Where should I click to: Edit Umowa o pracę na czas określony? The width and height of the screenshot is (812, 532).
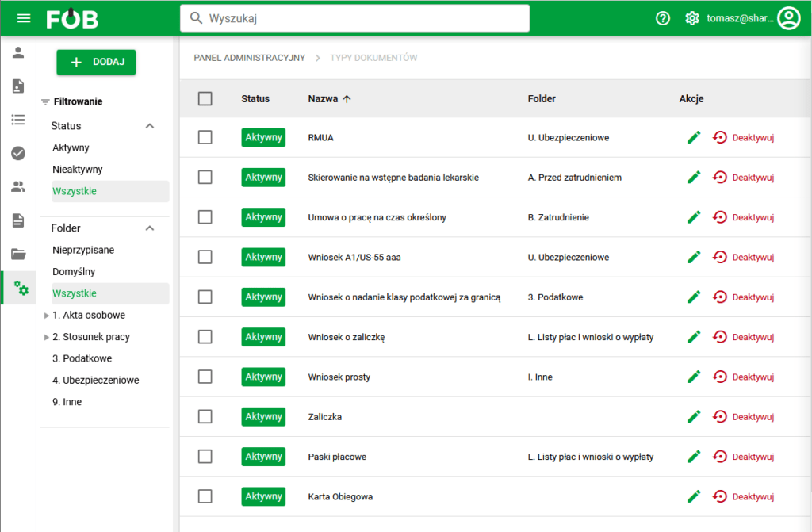pos(694,217)
